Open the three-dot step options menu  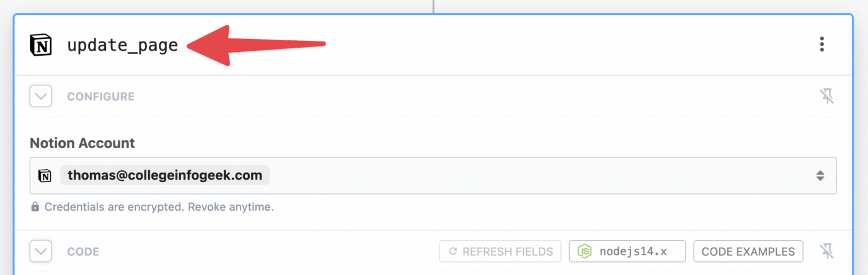tap(821, 45)
